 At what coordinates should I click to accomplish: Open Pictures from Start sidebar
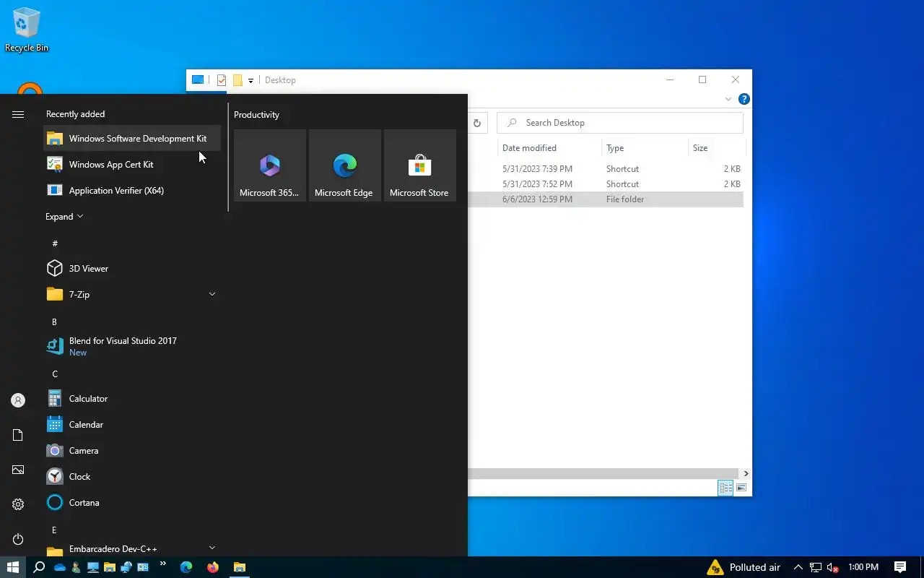(18, 470)
